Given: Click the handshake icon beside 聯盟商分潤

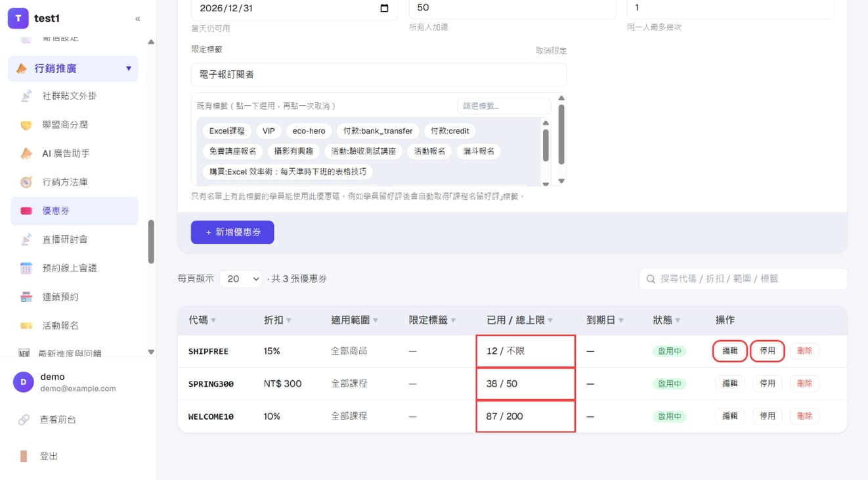Looking at the screenshot, I should 26,125.
